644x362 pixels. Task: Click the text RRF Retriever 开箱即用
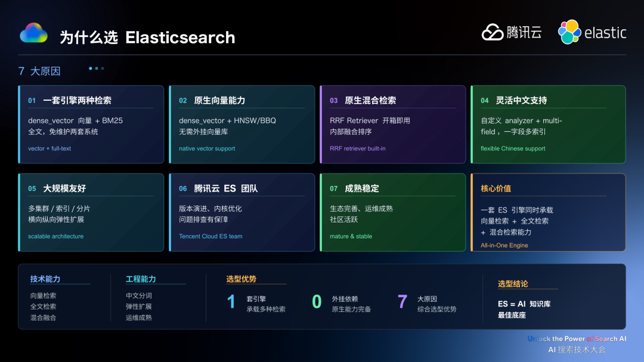[x=370, y=121]
